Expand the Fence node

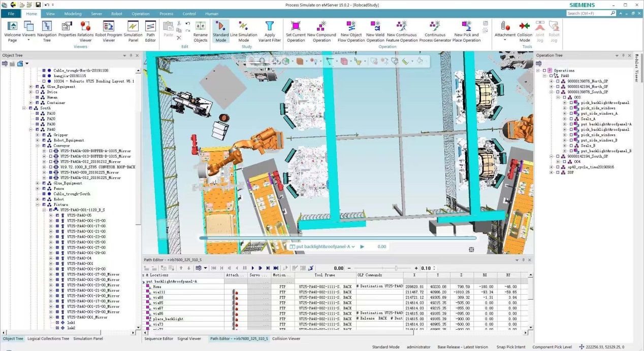(37, 189)
